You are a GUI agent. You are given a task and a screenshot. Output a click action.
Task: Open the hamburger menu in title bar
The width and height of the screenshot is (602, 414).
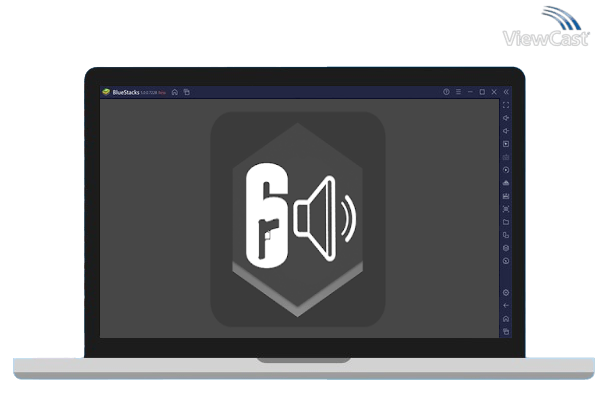(x=458, y=92)
